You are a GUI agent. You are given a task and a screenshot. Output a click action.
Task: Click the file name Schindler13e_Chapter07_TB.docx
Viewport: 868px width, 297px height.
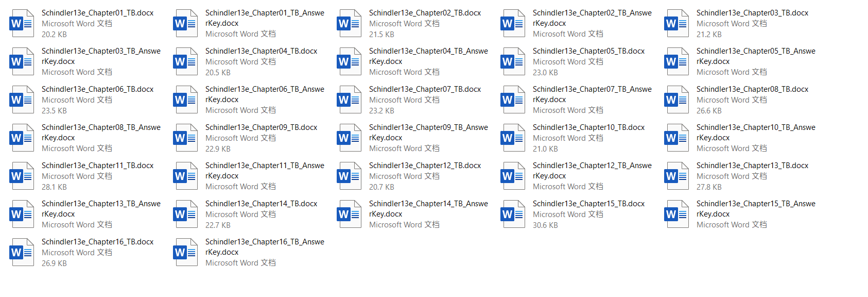tap(425, 89)
